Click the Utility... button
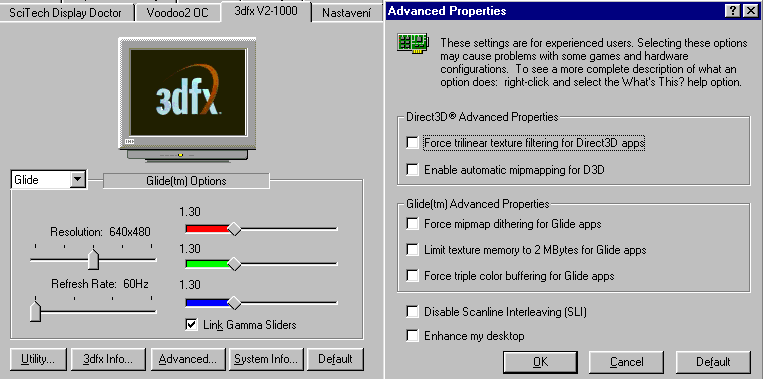The width and height of the screenshot is (763, 379). [38, 360]
